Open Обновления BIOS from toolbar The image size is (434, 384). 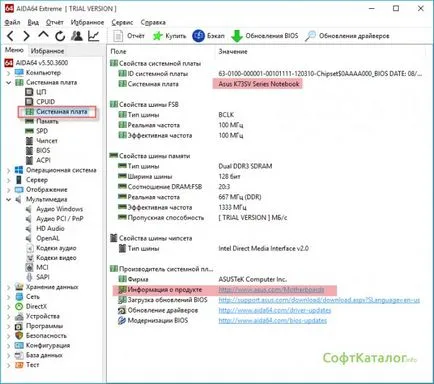[x=264, y=36]
